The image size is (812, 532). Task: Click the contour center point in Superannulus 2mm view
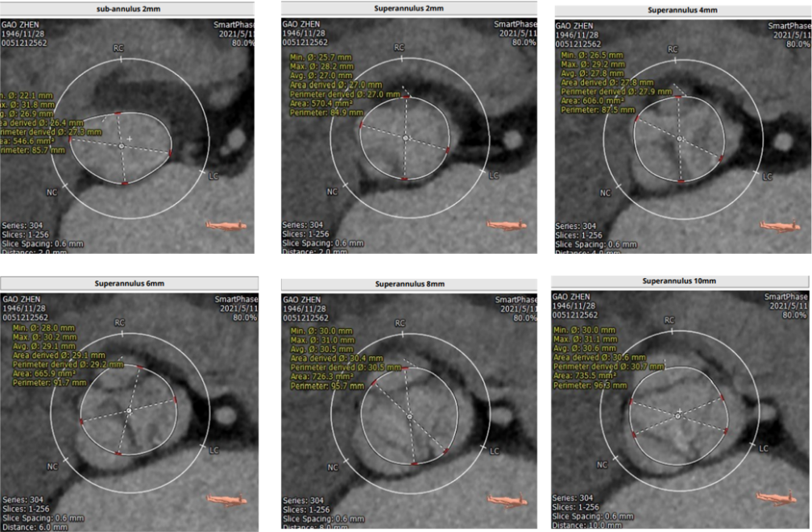point(406,139)
